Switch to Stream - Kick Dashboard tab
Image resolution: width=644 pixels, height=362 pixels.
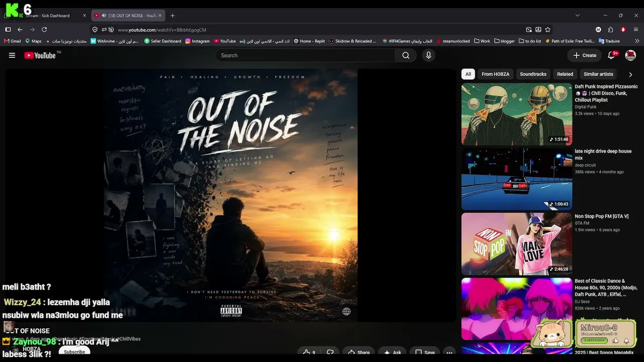46,16
